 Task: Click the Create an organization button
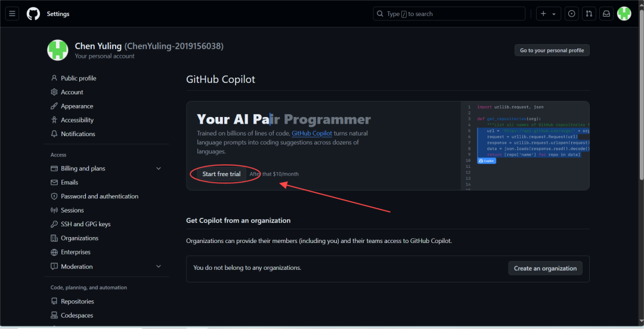tap(545, 268)
